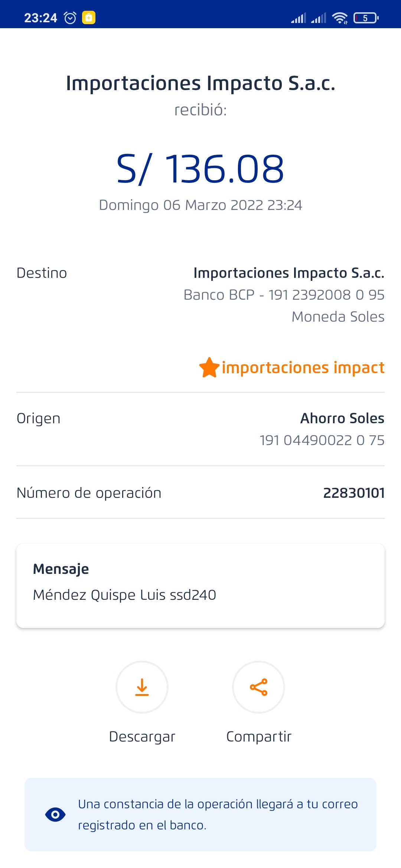The image size is (401, 868).
Task: Tap the email confirmation notice banner
Action: click(200, 815)
